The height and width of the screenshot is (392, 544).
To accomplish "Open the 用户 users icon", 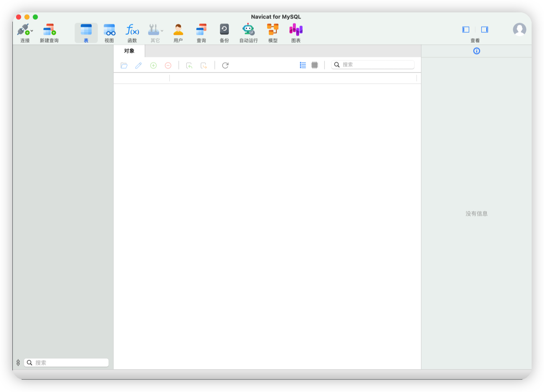I will point(178,30).
